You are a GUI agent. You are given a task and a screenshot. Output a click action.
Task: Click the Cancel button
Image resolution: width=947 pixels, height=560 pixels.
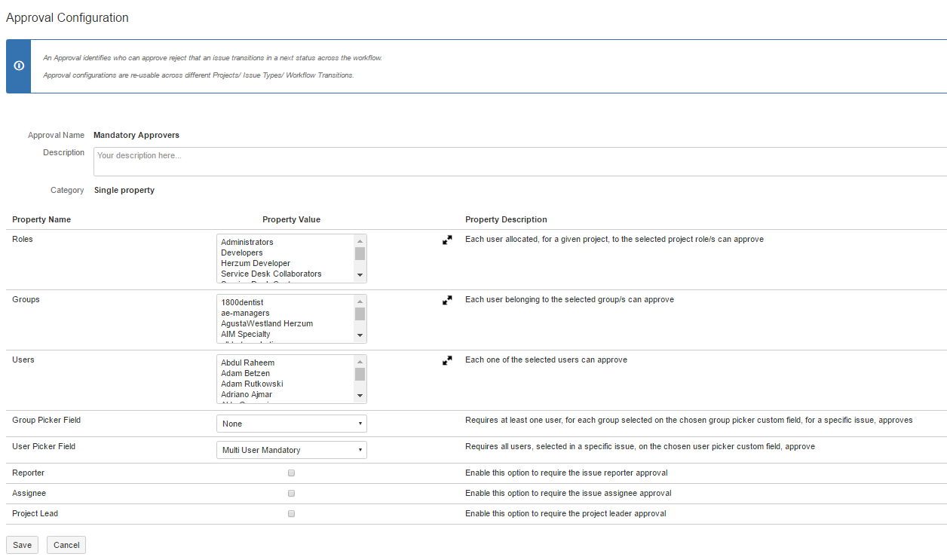coord(66,545)
